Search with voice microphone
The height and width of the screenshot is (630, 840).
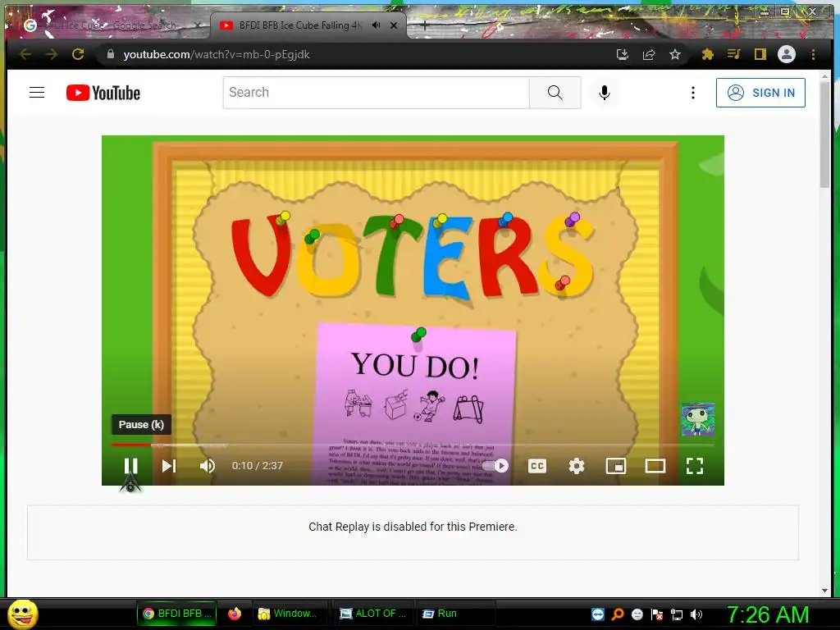tap(605, 92)
